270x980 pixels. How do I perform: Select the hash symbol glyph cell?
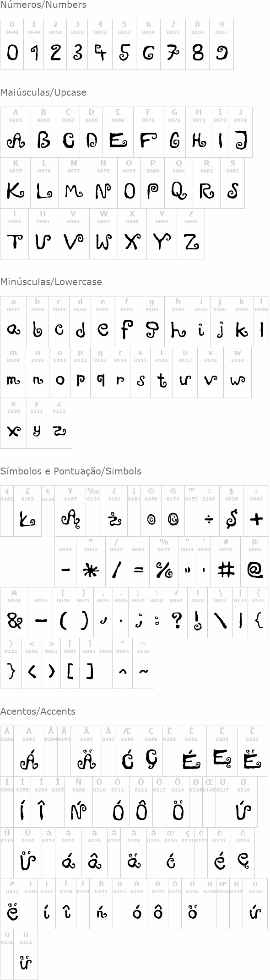click(226, 562)
